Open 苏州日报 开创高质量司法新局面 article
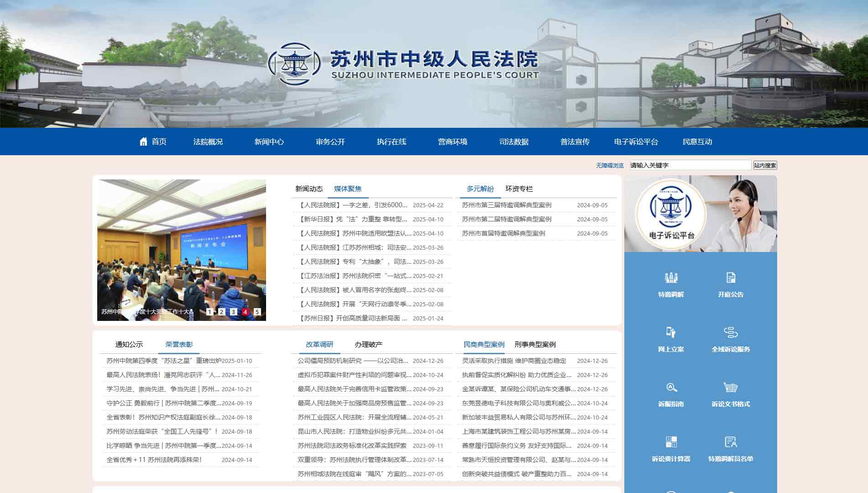Viewport: 868px width, 493px height. point(352,318)
